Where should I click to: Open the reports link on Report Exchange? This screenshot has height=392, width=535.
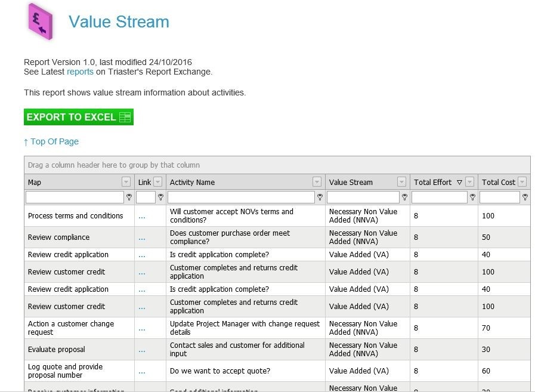point(81,72)
